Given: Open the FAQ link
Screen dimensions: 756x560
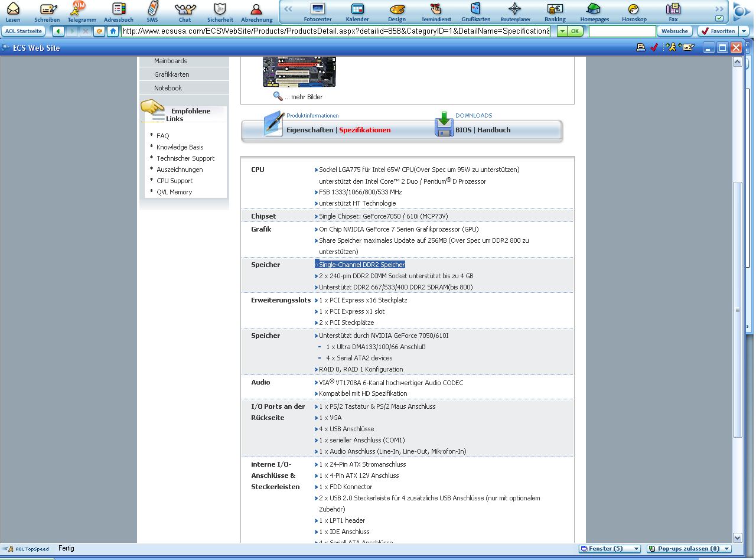Looking at the screenshot, I should [x=163, y=136].
